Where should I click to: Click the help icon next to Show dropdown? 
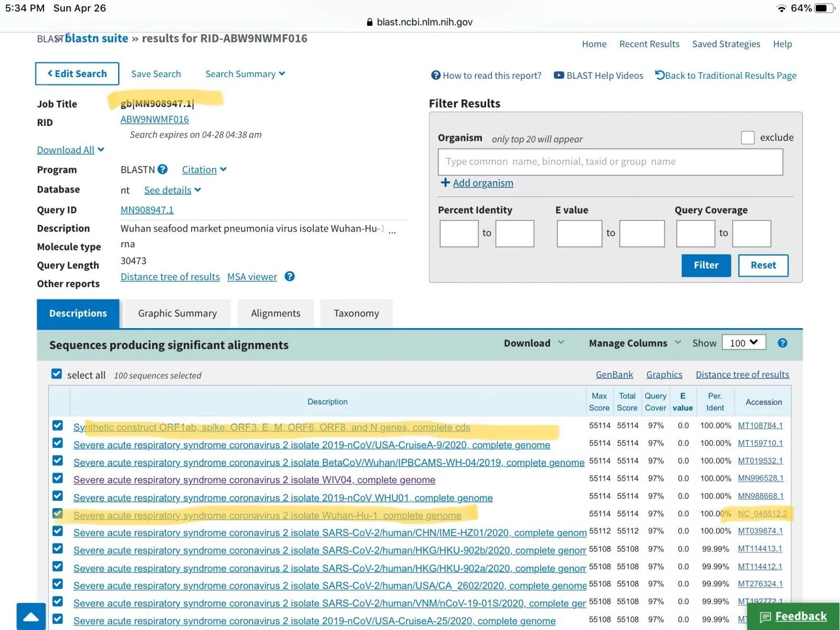(782, 343)
